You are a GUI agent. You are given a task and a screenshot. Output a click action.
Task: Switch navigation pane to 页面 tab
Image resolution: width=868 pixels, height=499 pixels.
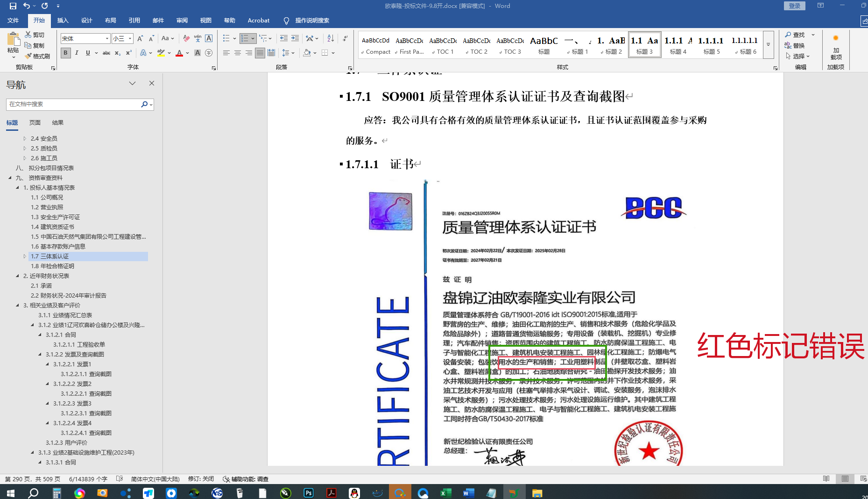pos(35,123)
